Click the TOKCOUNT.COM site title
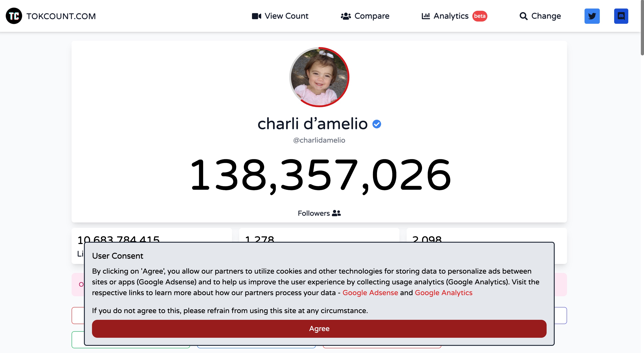Image resolution: width=644 pixels, height=353 pixels. pyautogui.click(x=61, y=16)
